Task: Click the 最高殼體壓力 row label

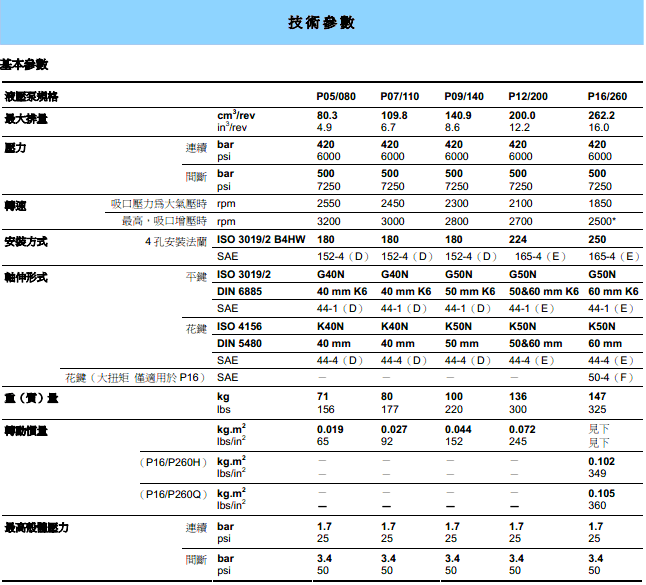Action: pyautogui.click(x=36, y=526)
